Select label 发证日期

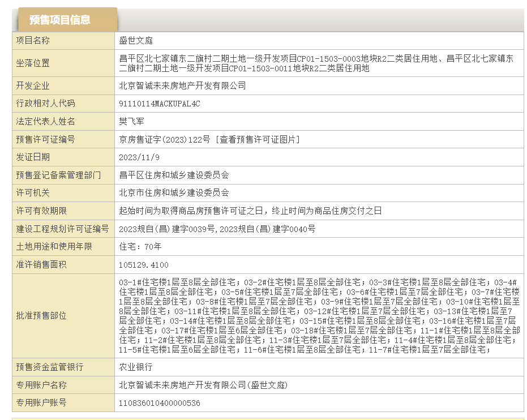click(33, 157)
